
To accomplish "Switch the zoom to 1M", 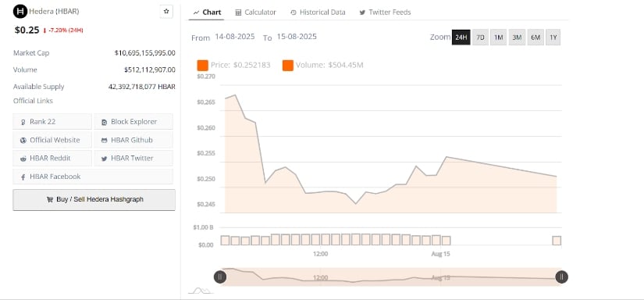I will [499, 37].
